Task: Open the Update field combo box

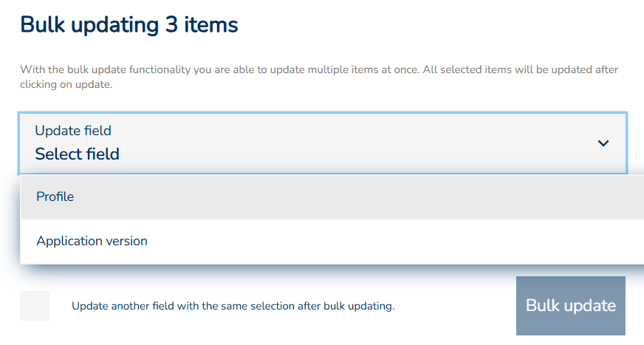Action: click(x=323, y=143)
